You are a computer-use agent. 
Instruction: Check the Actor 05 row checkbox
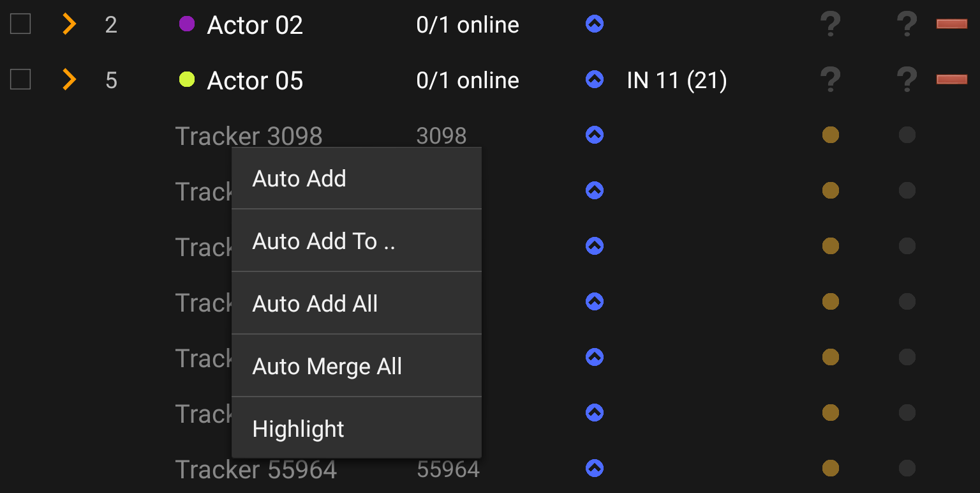pos(20,80)
